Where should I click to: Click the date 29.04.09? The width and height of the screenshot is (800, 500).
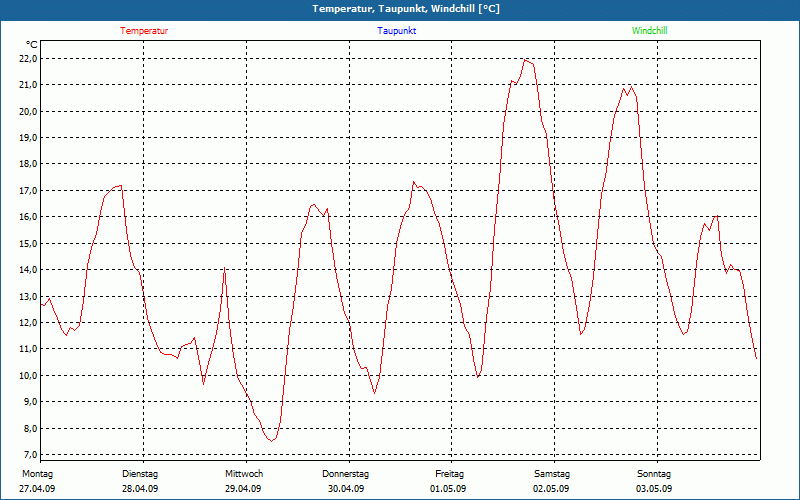[243, 489]
